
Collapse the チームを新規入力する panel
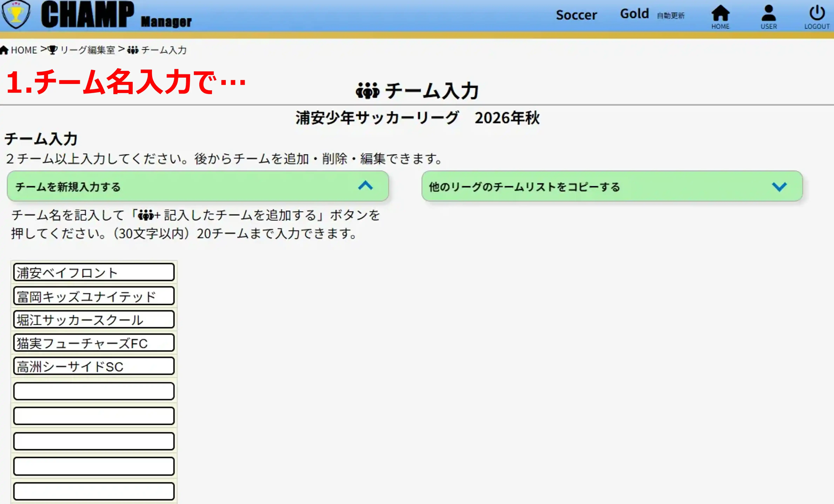click(198, 186)
